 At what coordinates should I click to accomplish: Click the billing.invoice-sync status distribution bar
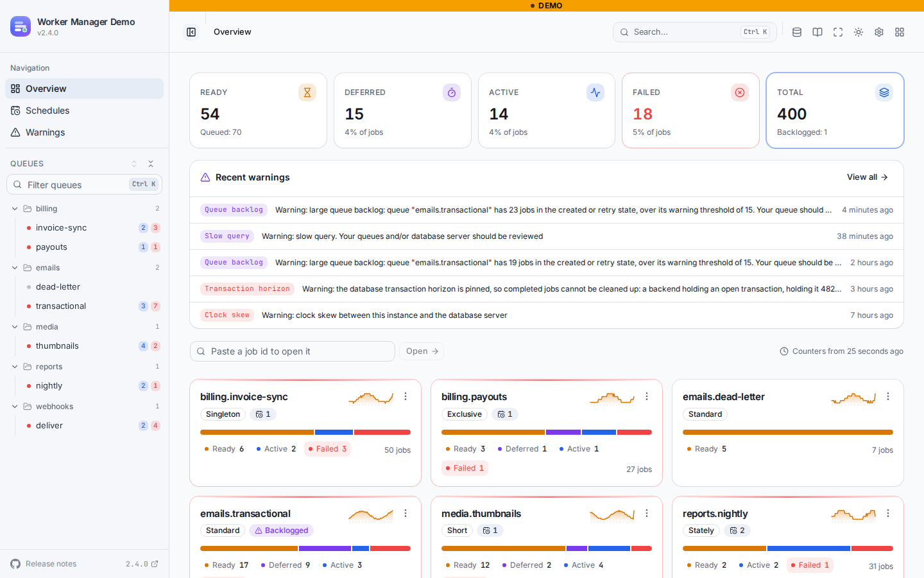click(x=305, y=432)
